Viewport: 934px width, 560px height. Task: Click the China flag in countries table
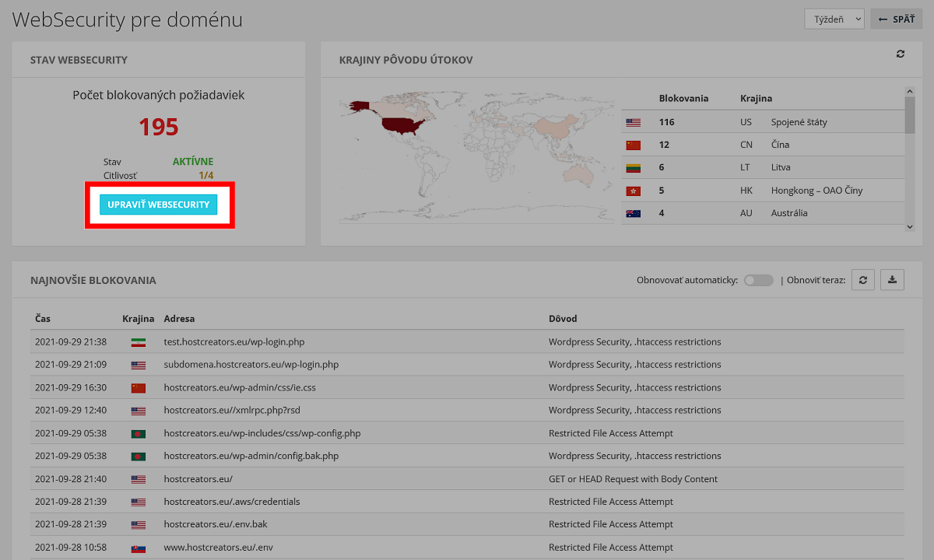pyautogui.click(x=633, y=145)
